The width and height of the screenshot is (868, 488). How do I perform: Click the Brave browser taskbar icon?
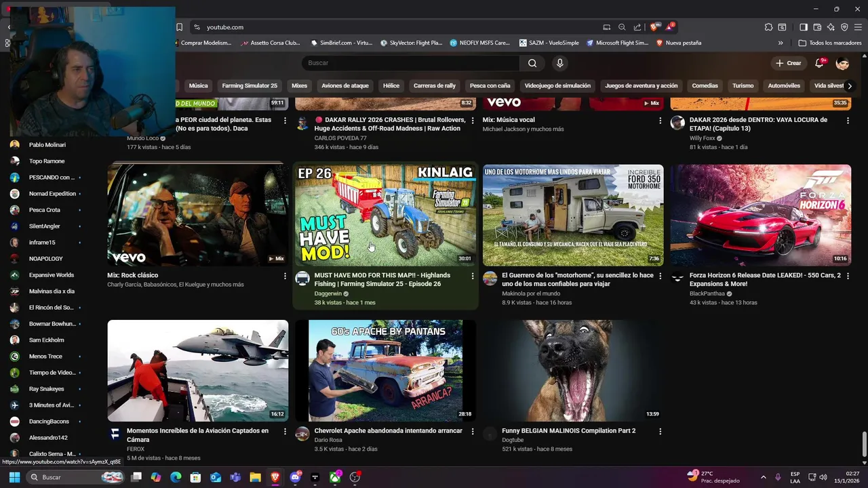click(275, 477)
